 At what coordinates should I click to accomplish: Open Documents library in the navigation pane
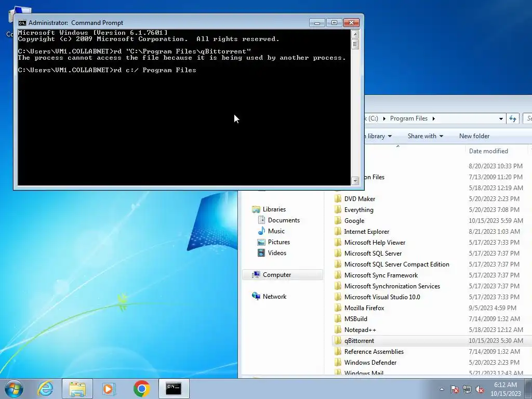284,220
